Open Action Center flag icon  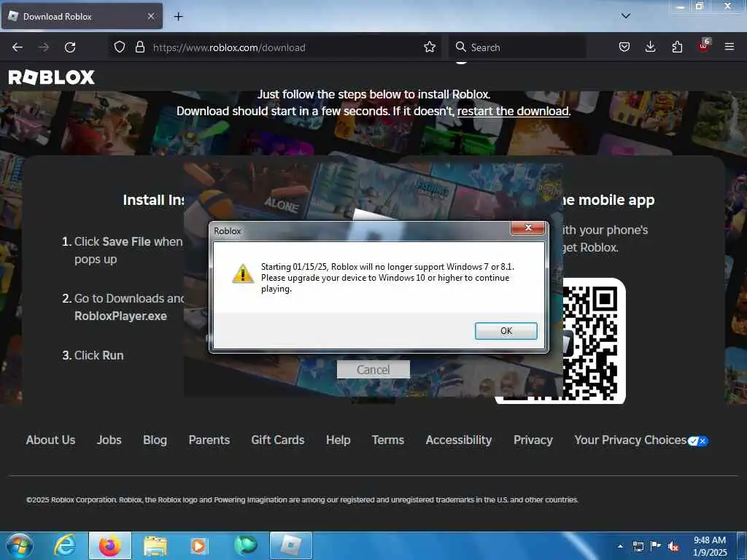point(656,546)
